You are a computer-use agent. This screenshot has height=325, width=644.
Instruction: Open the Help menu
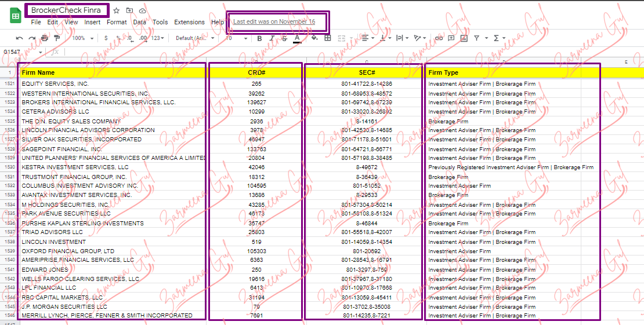(218, 22)
